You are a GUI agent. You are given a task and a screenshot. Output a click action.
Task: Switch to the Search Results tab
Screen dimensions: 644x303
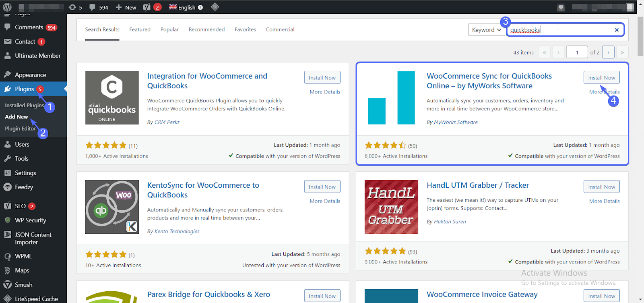[x=102, y=29]
